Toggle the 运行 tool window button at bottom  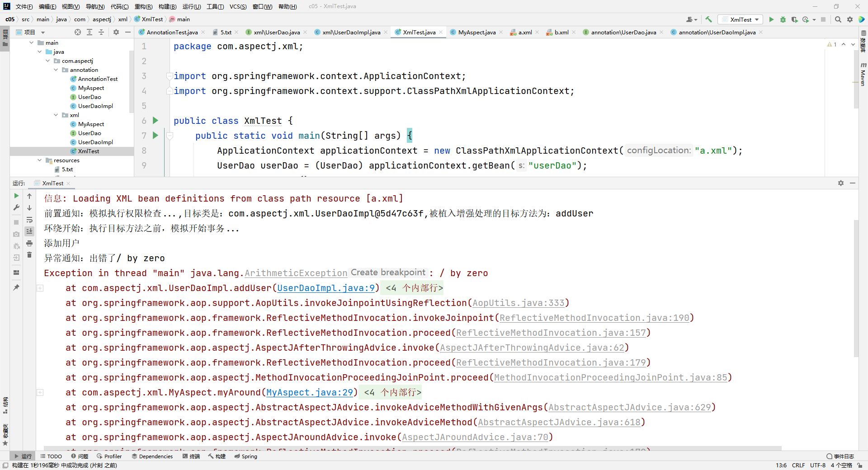(23, 456)
